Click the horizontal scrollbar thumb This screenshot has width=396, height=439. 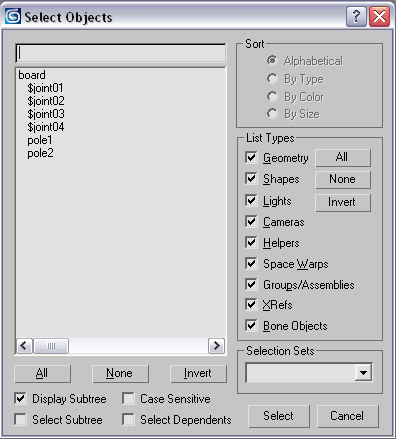click(51, 346)
